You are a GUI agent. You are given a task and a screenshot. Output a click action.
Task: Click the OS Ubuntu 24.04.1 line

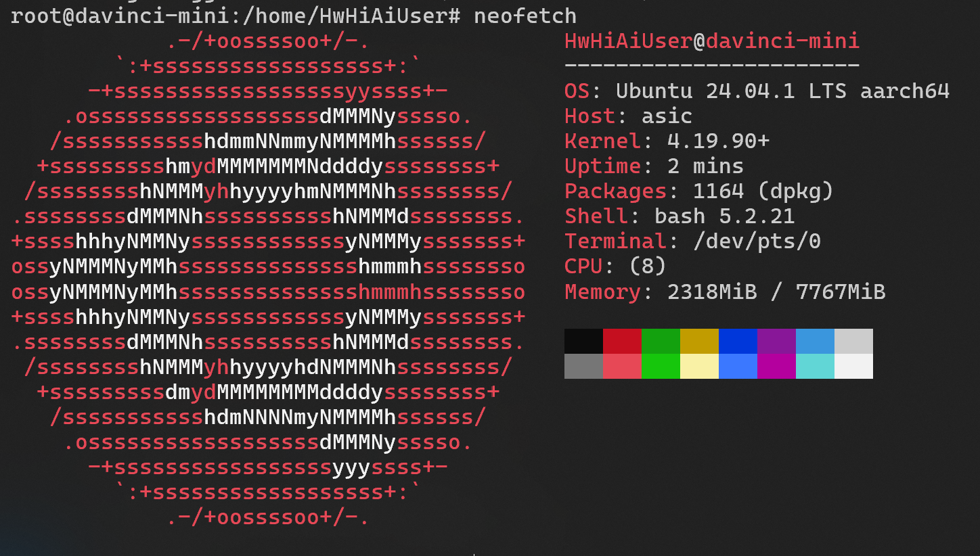[757, 91]
